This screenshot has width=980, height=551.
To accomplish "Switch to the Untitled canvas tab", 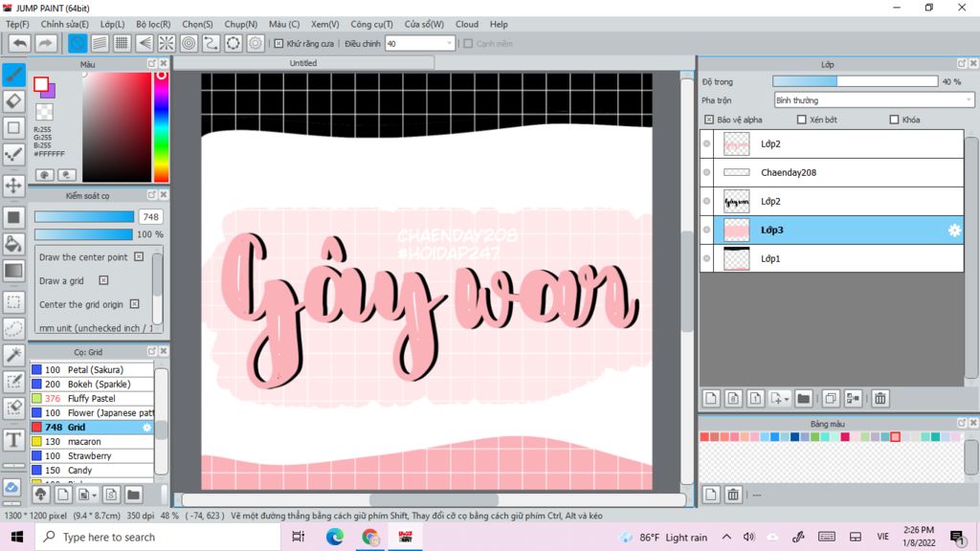I will [303, 63].
